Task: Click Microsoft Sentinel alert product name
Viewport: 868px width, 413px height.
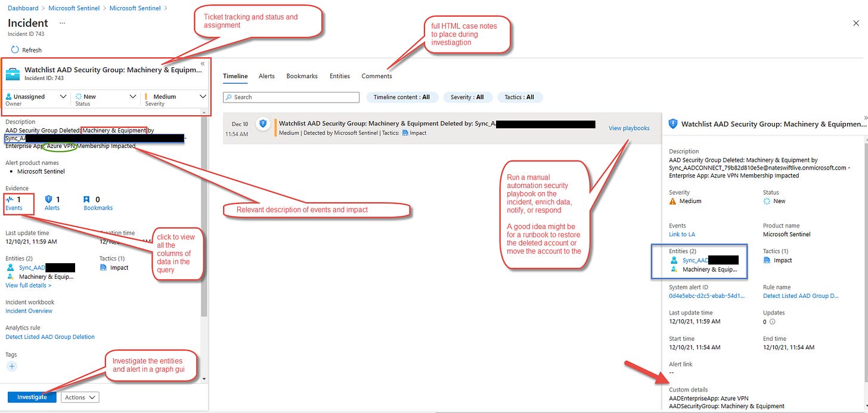Action: (x=41, y=172)
